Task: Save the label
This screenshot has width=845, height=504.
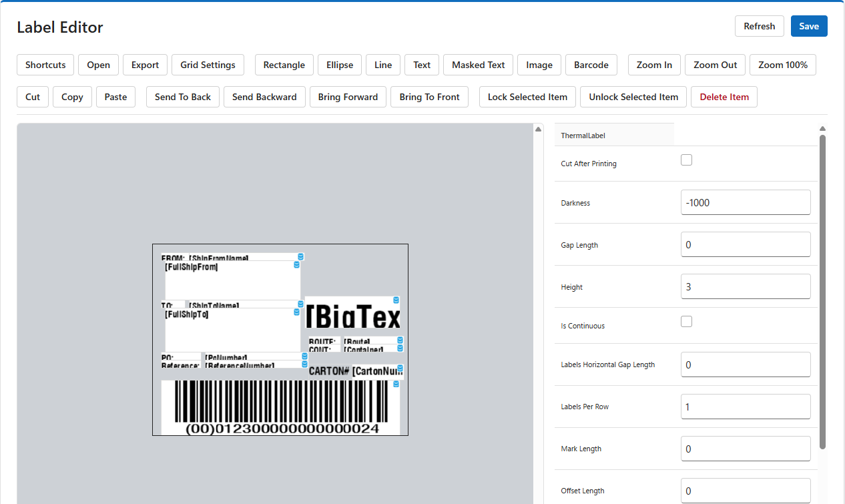Action: coord(809,26)
